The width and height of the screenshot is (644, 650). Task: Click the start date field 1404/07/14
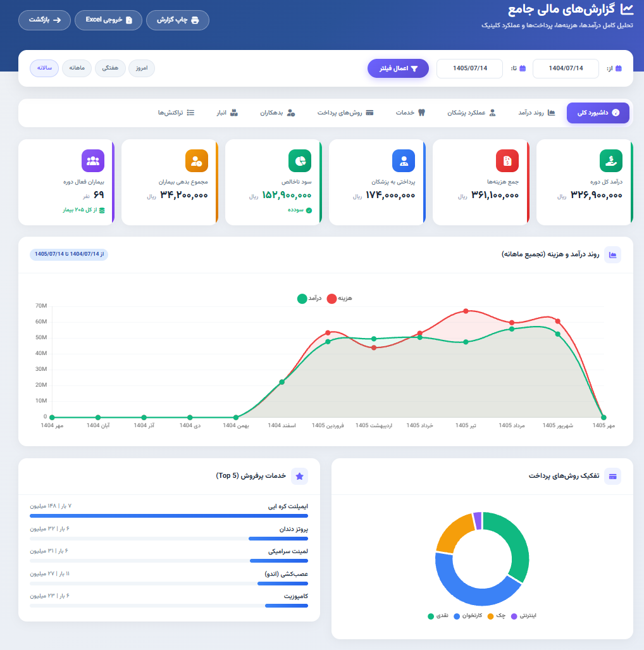tap(566, 68)
